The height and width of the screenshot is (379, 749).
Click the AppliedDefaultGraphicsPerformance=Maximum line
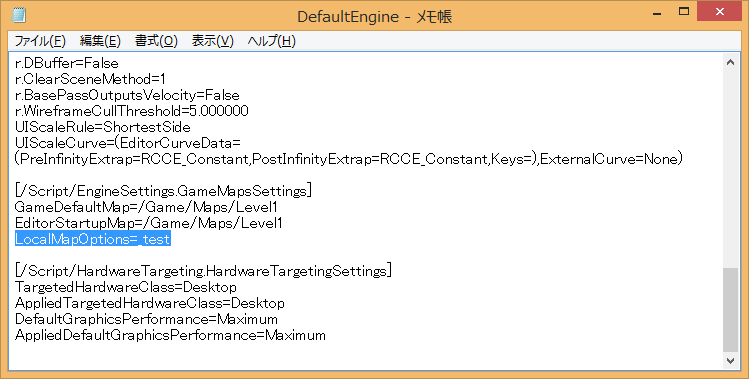tap(170, 335)
